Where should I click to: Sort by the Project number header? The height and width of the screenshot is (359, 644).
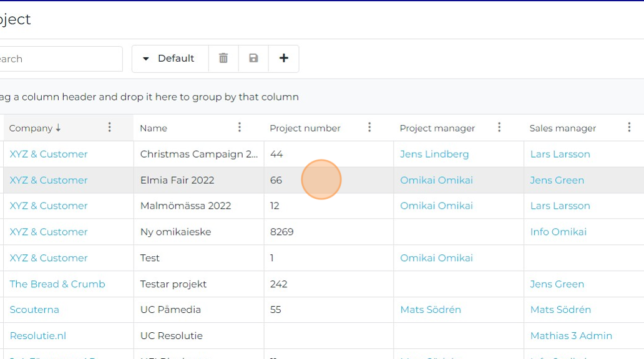tap(305, 128)
